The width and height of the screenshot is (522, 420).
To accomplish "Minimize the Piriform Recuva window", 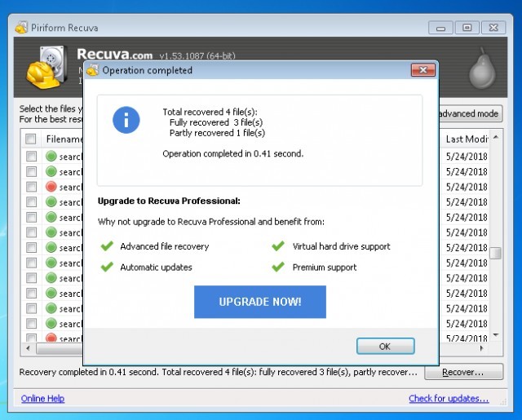I will 440,28.
